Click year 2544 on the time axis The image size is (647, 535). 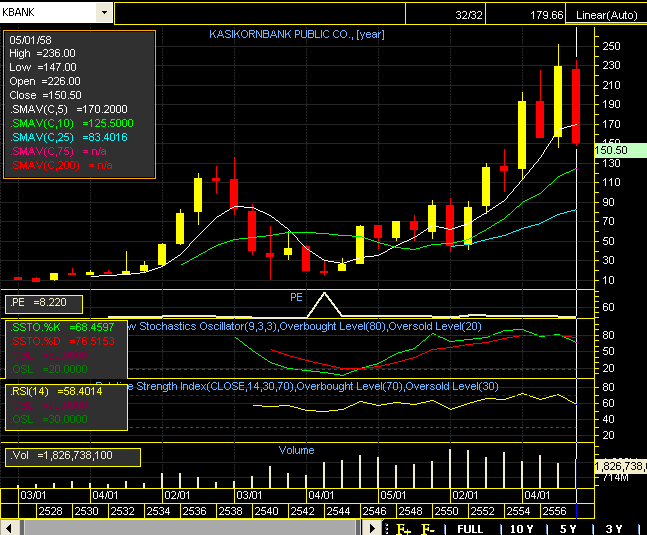[338, 511]
